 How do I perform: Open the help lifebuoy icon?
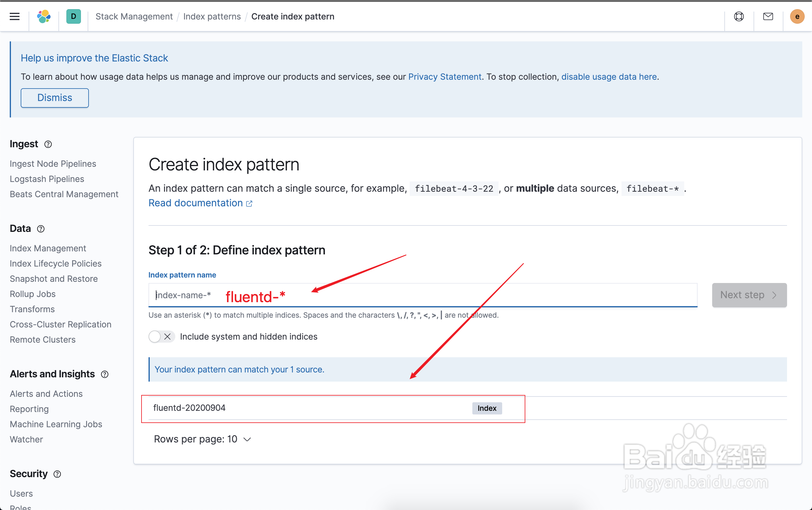pyautogui.click(x=739, y=16)
